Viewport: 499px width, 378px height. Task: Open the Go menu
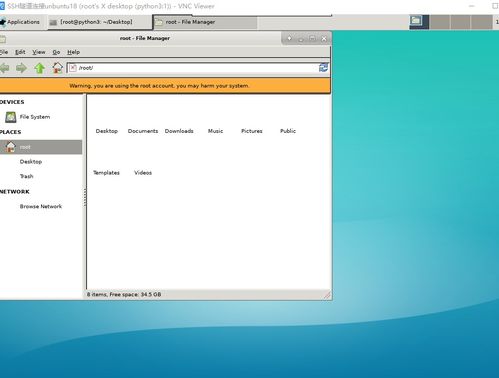(x=56, y=52)
